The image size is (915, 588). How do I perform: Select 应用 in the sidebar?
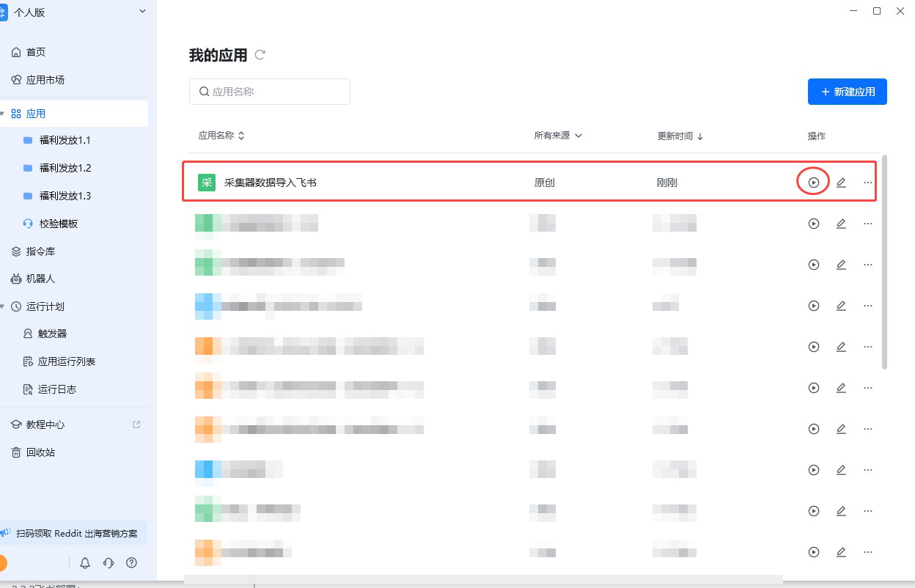coord(74,114)
